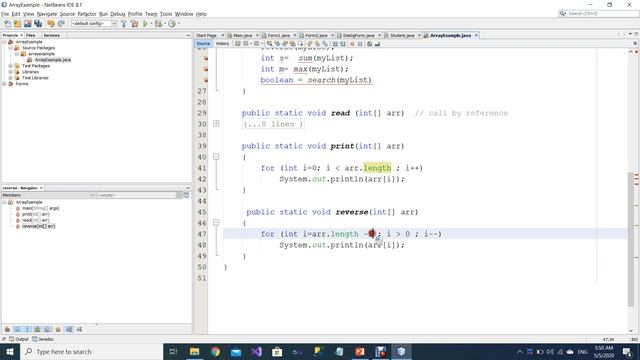Toggle Show Static Members filter in Navigator
Screen dimensions: 640x360
point(27,329)
